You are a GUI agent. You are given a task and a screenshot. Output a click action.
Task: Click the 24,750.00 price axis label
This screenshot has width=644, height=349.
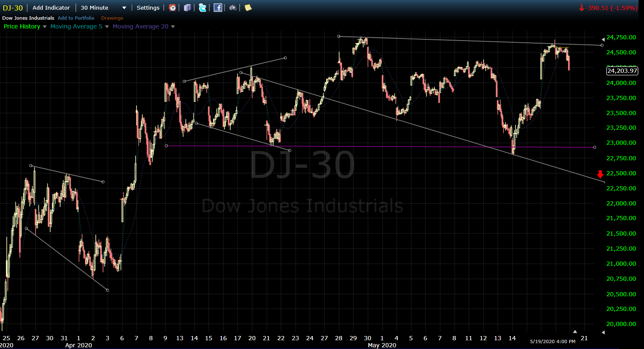click(621, 37)
